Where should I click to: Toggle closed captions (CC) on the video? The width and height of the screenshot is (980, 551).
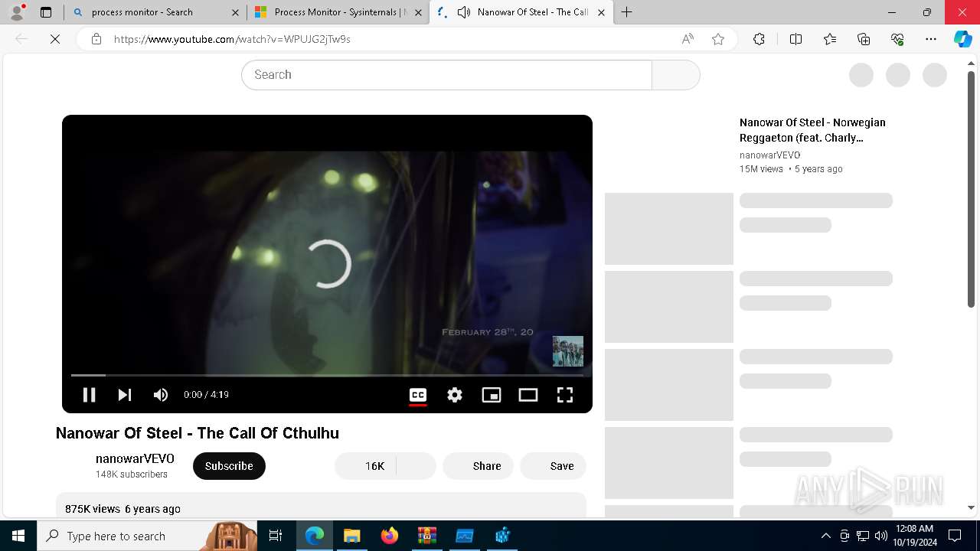tap(418, 395)
